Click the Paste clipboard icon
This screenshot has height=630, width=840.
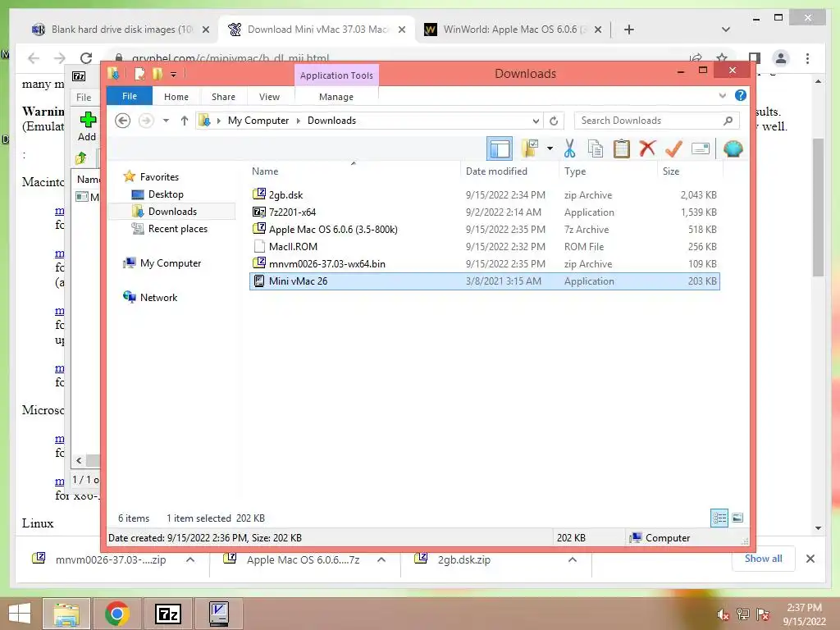pyautogui.click(x=622, y=148)
